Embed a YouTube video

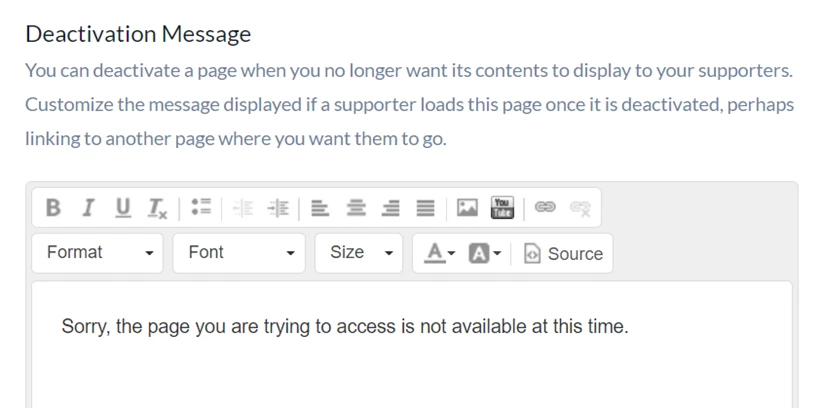tap(502, 208)
